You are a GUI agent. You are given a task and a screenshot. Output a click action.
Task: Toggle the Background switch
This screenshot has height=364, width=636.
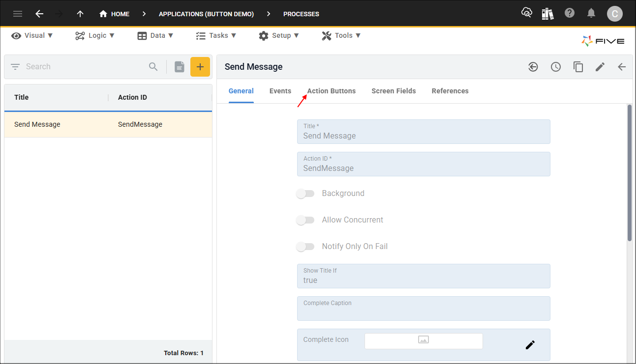click(x=305, y=194)
